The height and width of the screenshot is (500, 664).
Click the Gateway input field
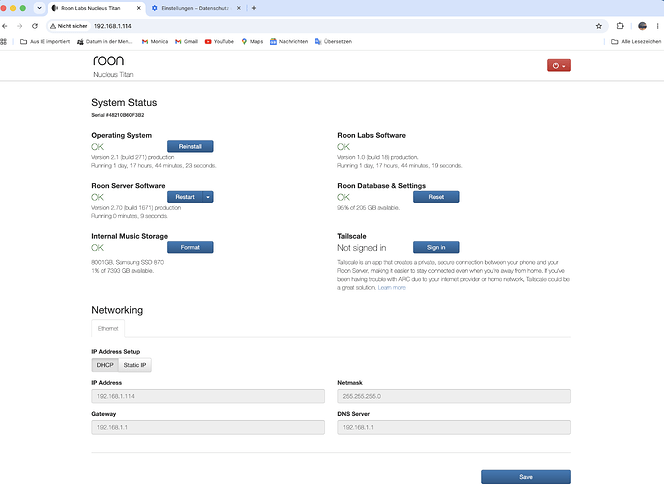pos(208,427)
